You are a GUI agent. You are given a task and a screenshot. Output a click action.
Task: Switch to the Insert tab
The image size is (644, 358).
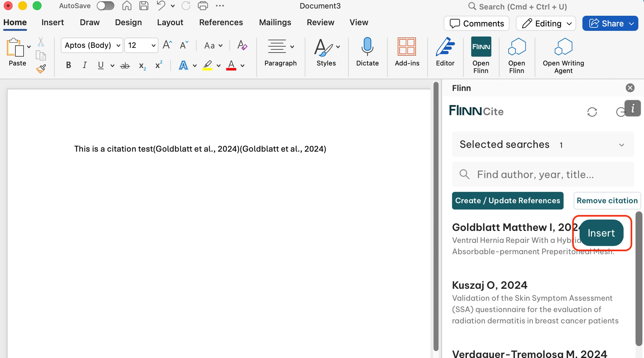coord(53,22)
